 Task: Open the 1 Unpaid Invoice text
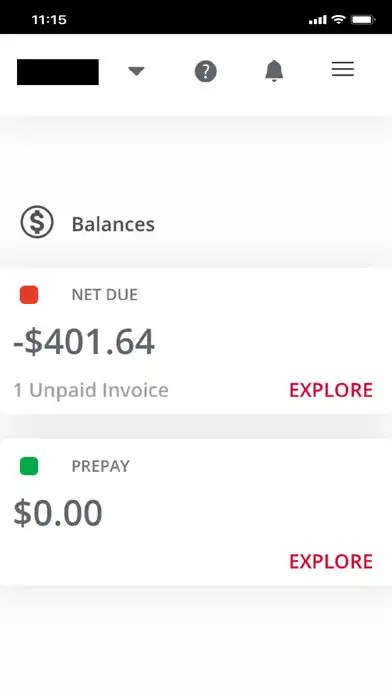(x=91, y=390)
